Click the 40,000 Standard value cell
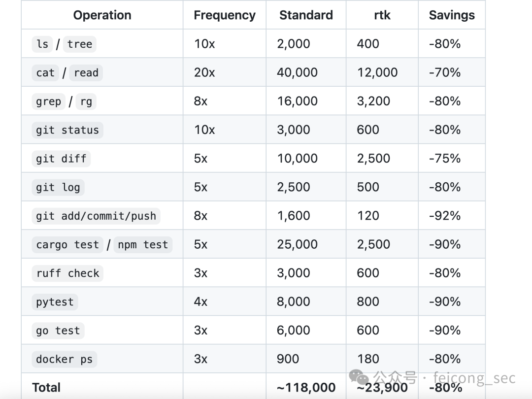532x399 pixels. coord(297,73)
